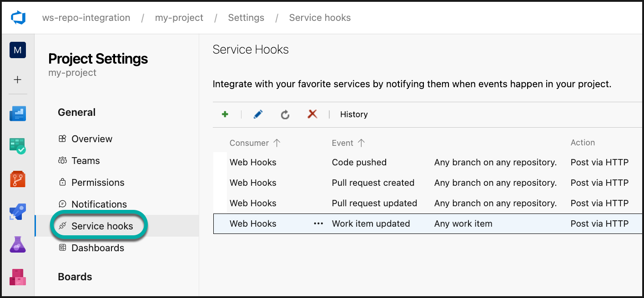Click the green plus create subscription icon
The height and width of the screenshot is (298, 644).
click(225, 114)
